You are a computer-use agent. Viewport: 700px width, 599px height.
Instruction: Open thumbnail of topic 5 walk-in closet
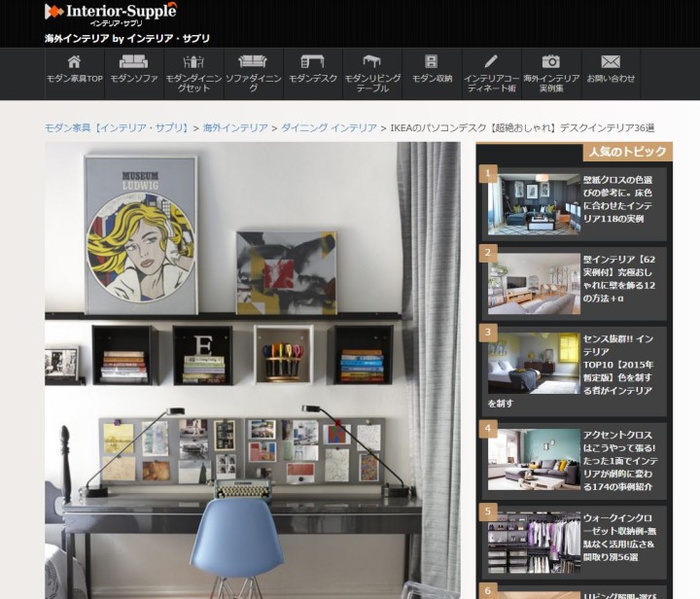534,543
